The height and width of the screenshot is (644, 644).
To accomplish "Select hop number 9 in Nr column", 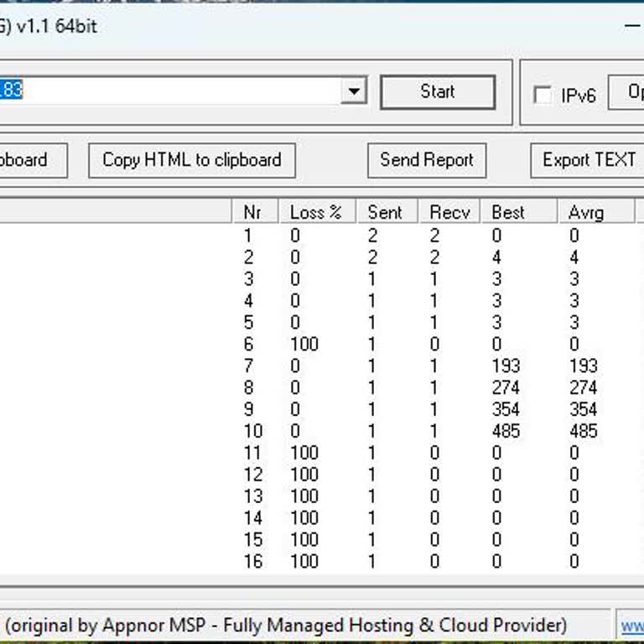I will 248,409.
